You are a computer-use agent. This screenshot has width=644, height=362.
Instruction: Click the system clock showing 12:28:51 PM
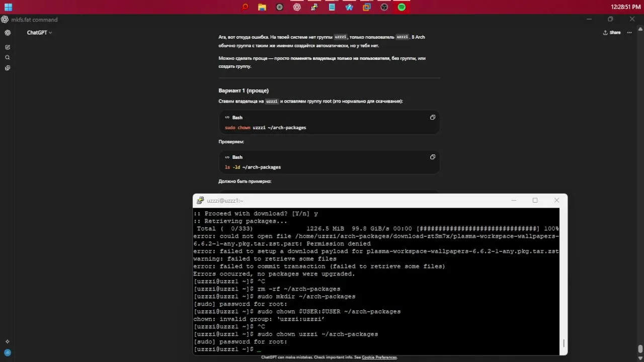(625, 7)
